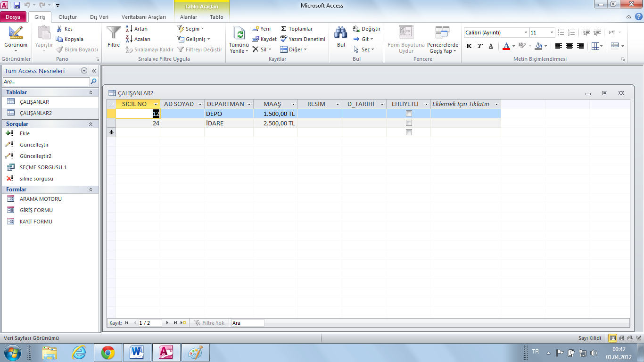Click new blank record navigation button

(x=183, y=323)
